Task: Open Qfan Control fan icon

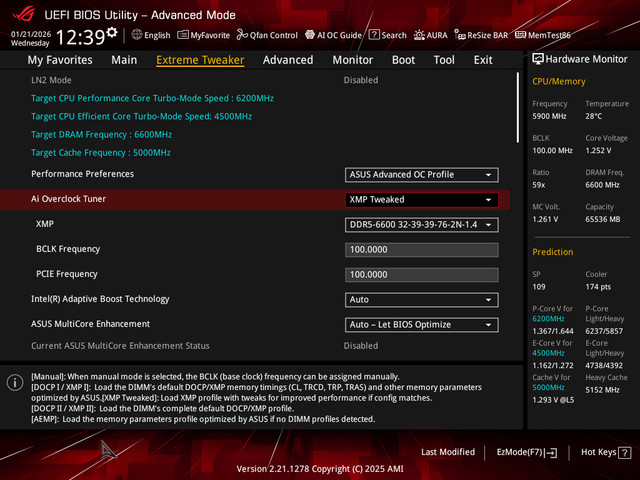Action: (242, 35)
